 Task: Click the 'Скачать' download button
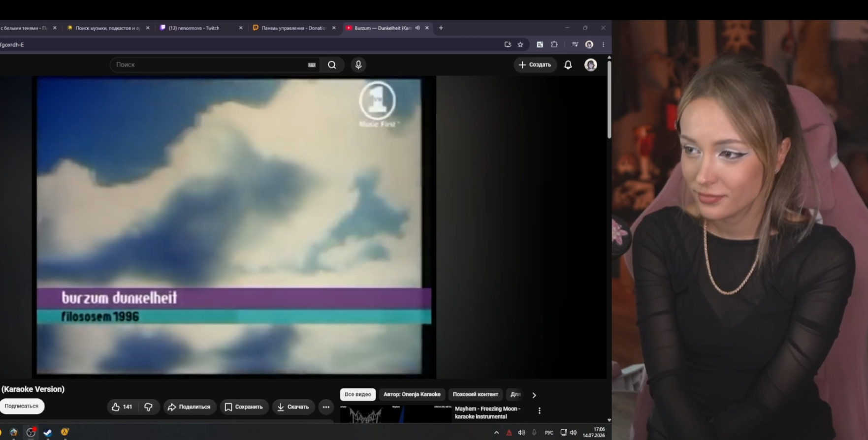tap(293, 407)
